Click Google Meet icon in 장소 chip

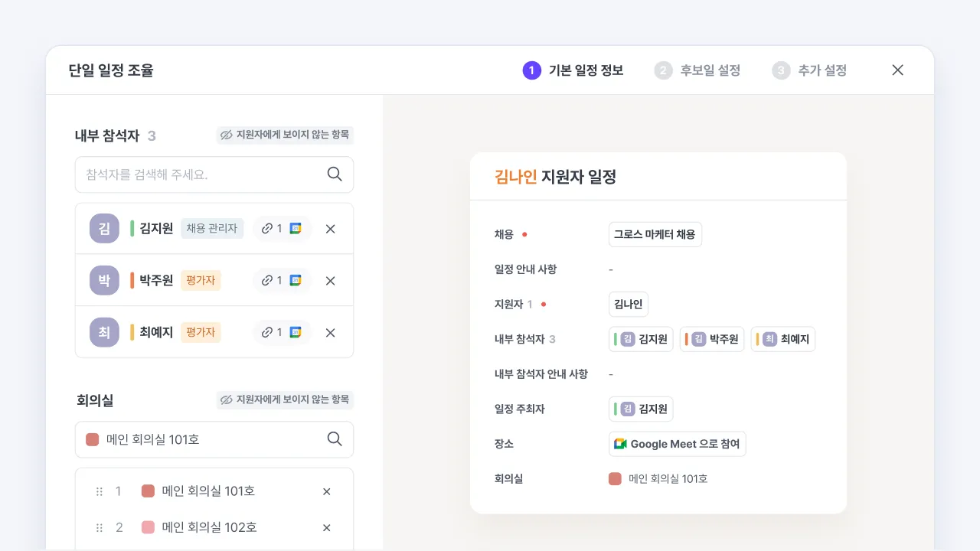pos(620,444)
